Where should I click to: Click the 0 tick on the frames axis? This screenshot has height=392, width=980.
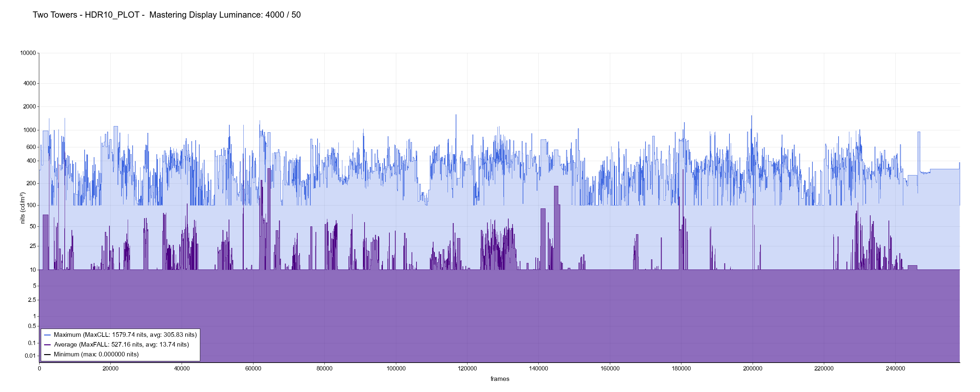(39, 368)
